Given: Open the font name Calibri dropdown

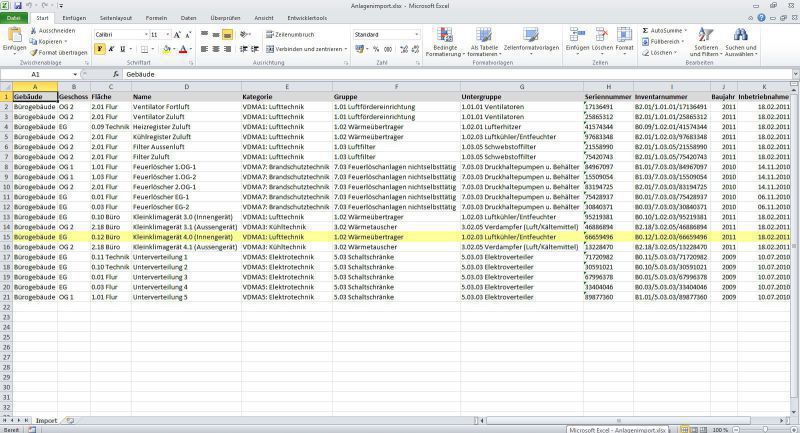Looking at the screenshot, I should tap(146, 35).
